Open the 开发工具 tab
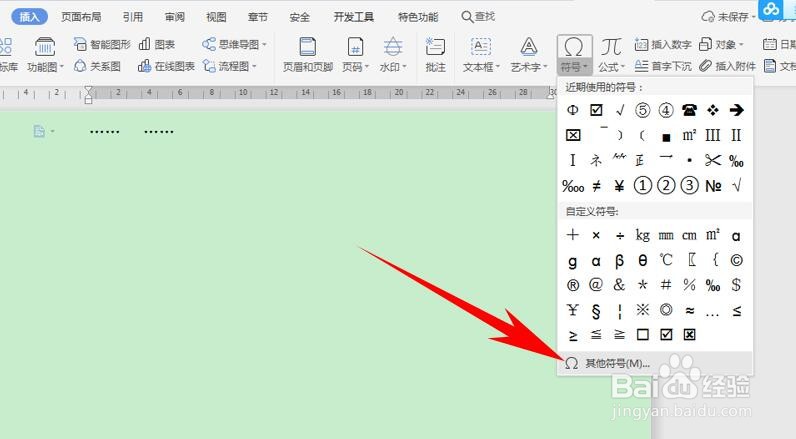The image size is (796, 439). pos(354,17)
